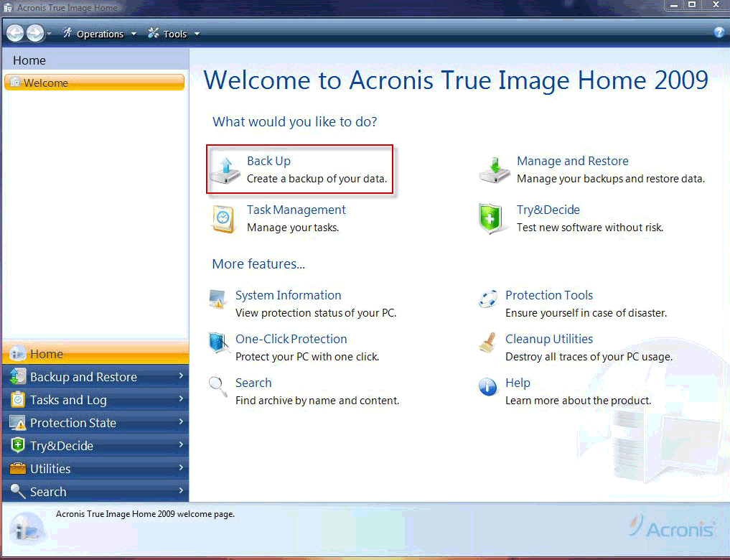The height and width of the screenshot is (560, 730).
Task: Click the Protection Tools lifebuoy icon
Action: click(488, 299)
